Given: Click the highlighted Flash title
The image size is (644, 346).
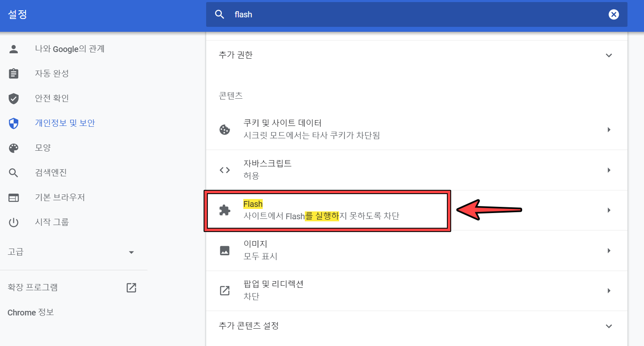Looking at the screenshot, I should pyautogui.click(x=253, y=204).
